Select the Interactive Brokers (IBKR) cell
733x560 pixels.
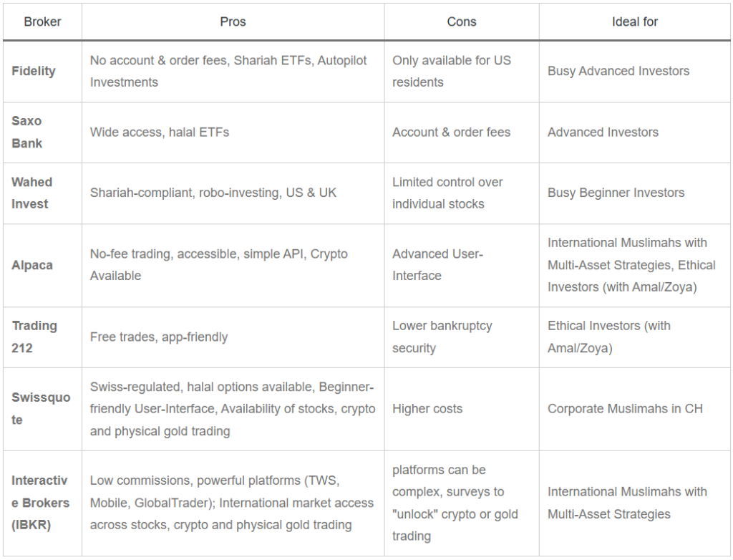pos(42,503)
